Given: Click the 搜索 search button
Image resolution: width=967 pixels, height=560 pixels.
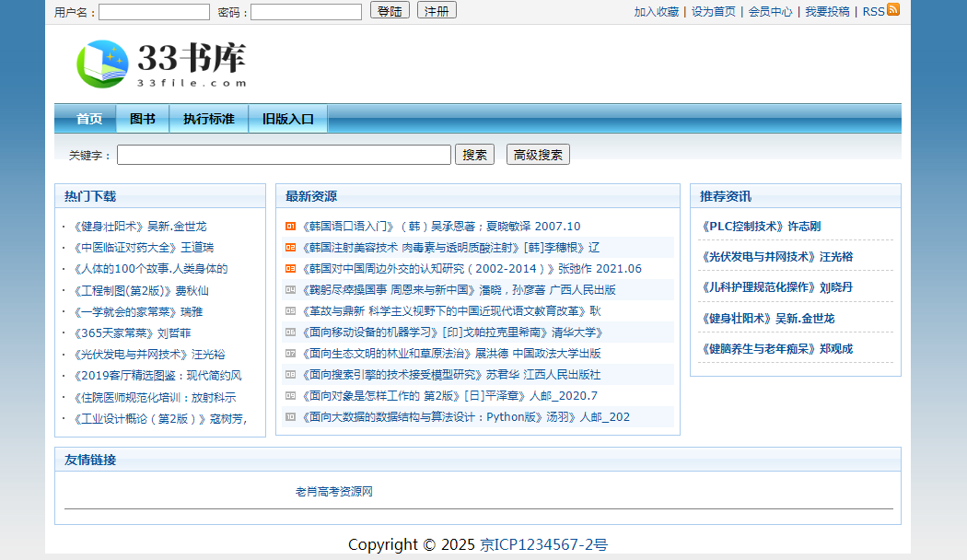Looking at the screenshot, I should click(x=474, y=155).
